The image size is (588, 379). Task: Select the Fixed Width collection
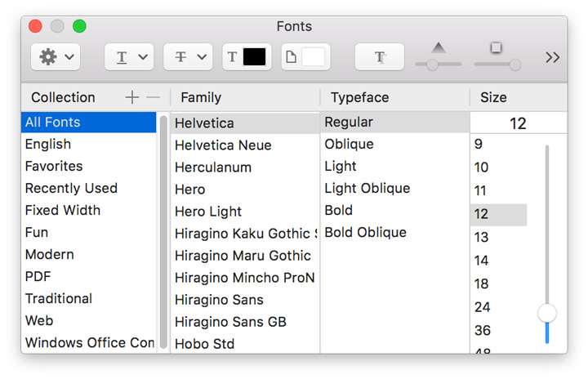(x=88, y=211)
